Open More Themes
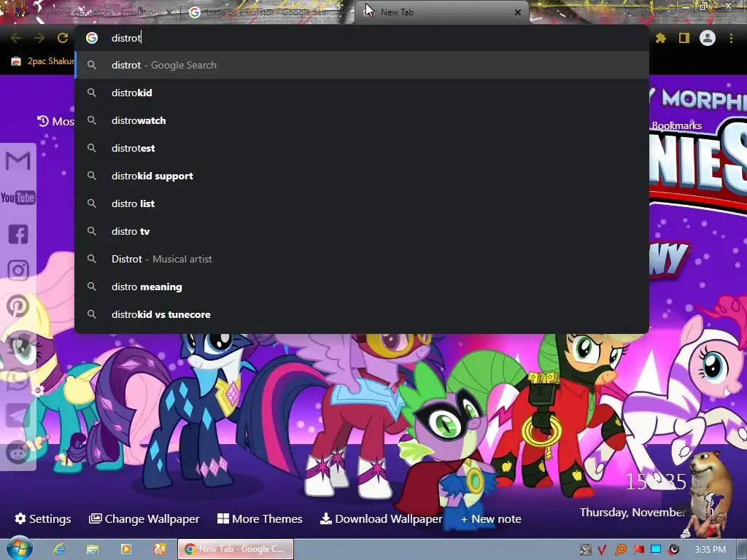The width and height of the screenshot is (747, 560). [260, 518]
